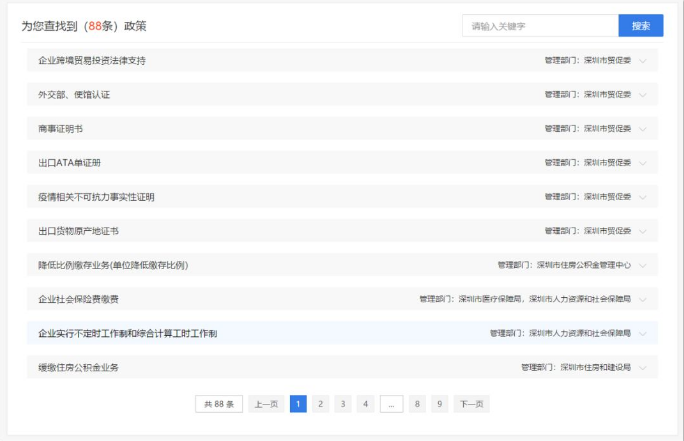
Task: Click the blue 搜索 button
Action: [640, 26]
